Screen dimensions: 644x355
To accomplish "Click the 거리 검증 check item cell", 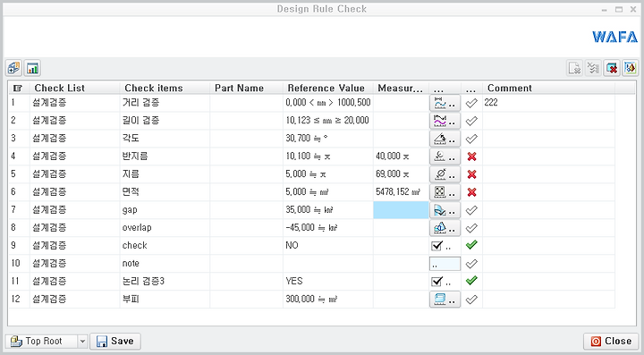I will click(x=165, y=103).
